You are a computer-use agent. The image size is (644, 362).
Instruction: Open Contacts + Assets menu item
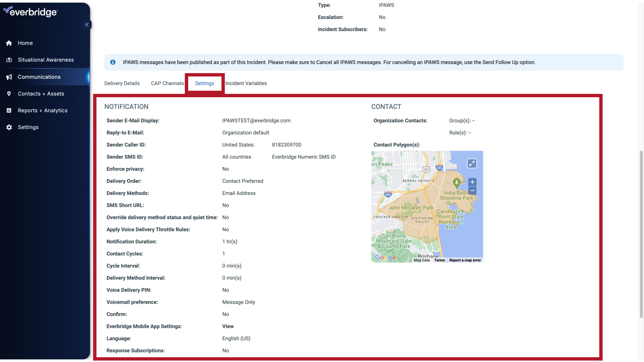41,94
